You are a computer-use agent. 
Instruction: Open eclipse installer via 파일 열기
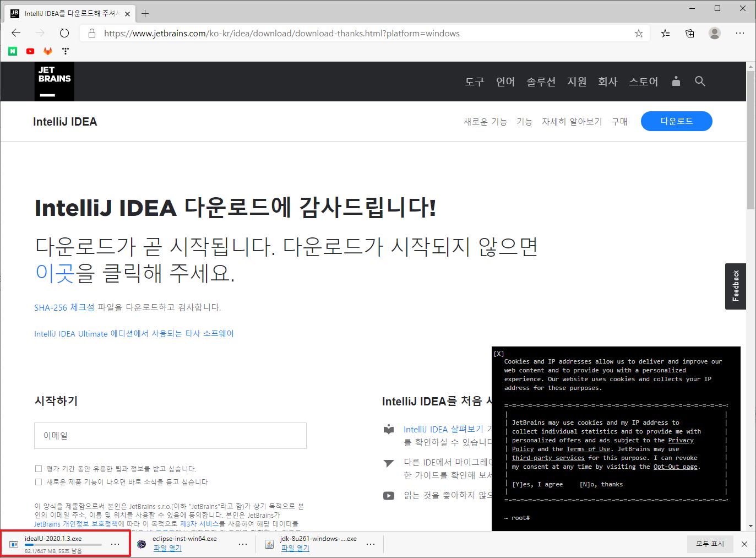(167, 548)
